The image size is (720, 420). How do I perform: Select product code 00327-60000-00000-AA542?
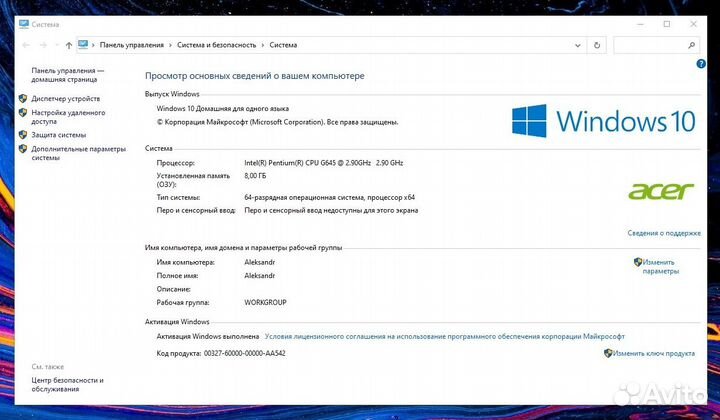point(245,353)
